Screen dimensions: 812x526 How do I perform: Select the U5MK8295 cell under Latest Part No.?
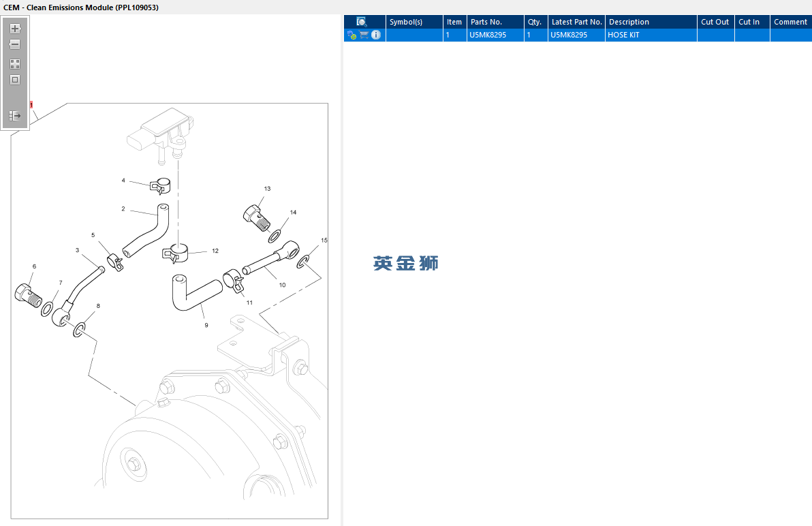click(x=576, y=35)
